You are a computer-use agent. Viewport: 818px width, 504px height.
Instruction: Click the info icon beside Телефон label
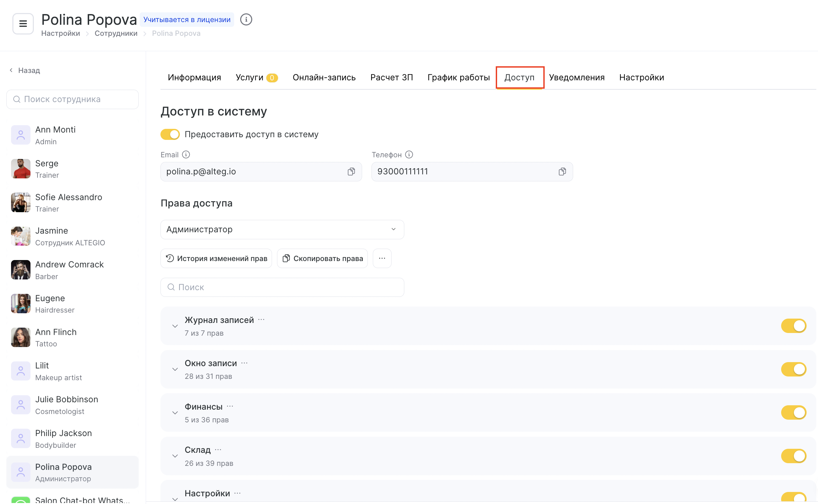(x=409, y=155)
